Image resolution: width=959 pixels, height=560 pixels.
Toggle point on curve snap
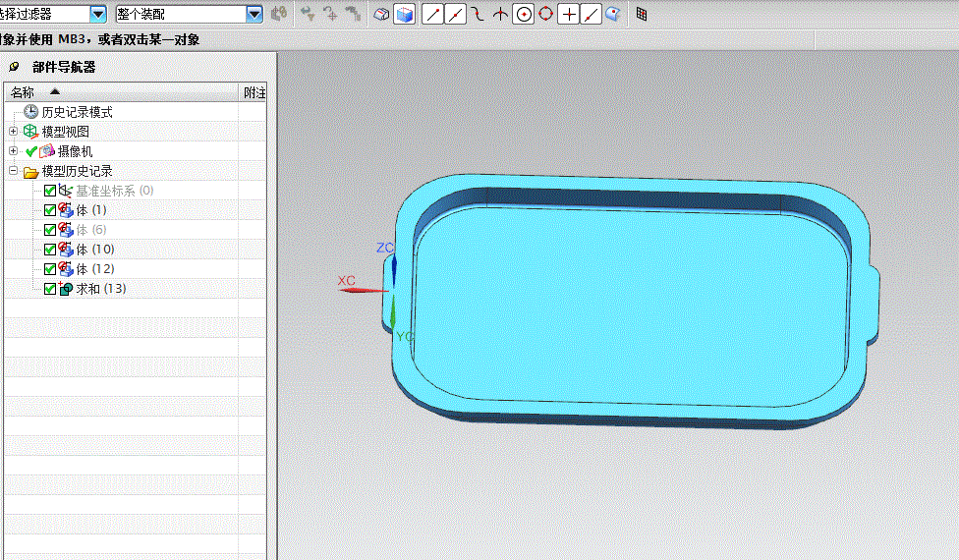(591, 14)
